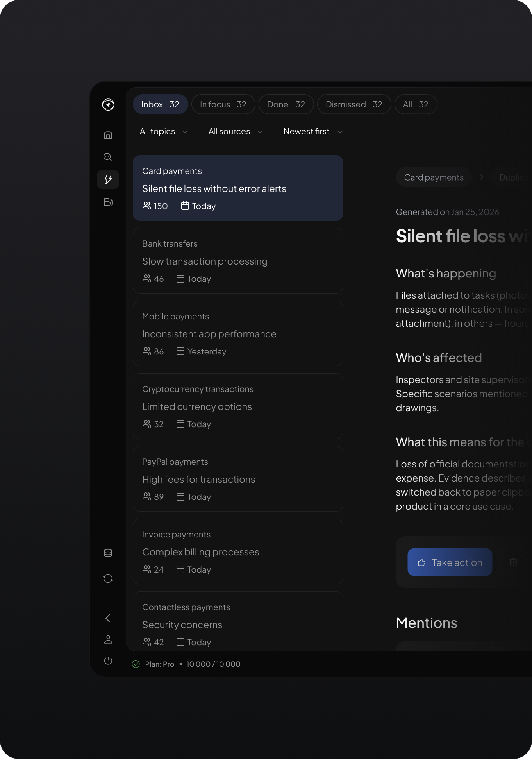
Task: Open the Complex billing processes card
Action: 238,551
